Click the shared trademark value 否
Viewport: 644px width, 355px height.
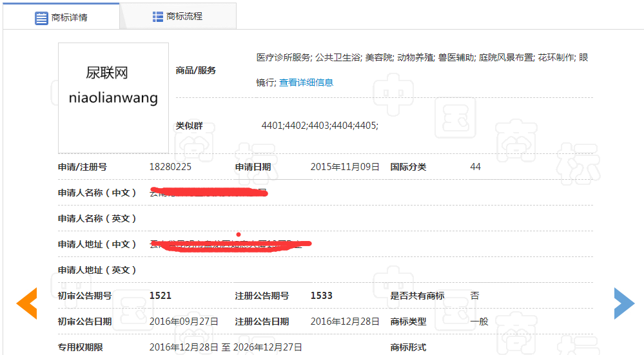474,296
